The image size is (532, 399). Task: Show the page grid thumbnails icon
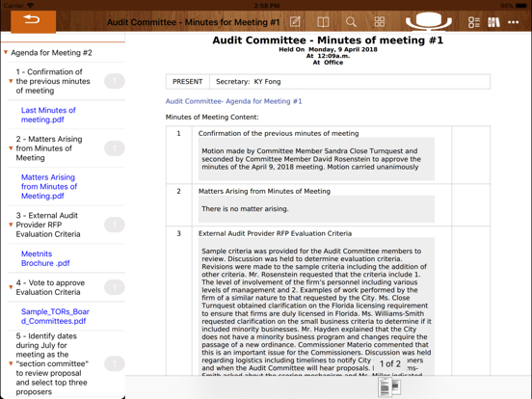click(380, 22)
